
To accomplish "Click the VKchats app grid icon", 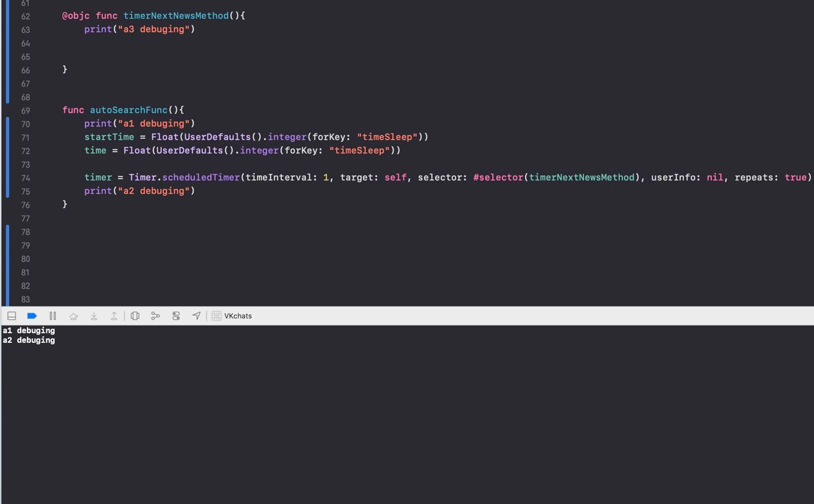I will click(217, 316).
